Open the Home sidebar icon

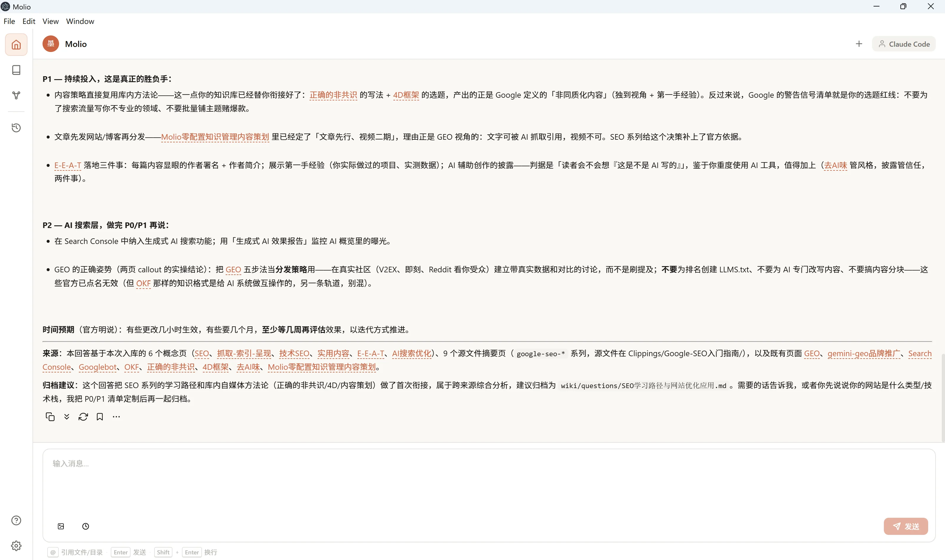click(x=16, y=45)
